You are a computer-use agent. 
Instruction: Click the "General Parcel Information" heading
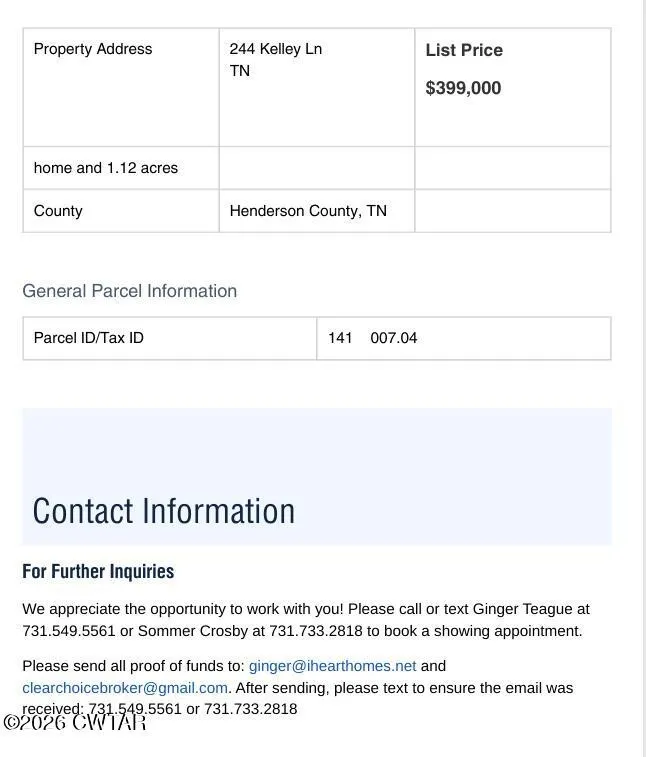point(130,291)
